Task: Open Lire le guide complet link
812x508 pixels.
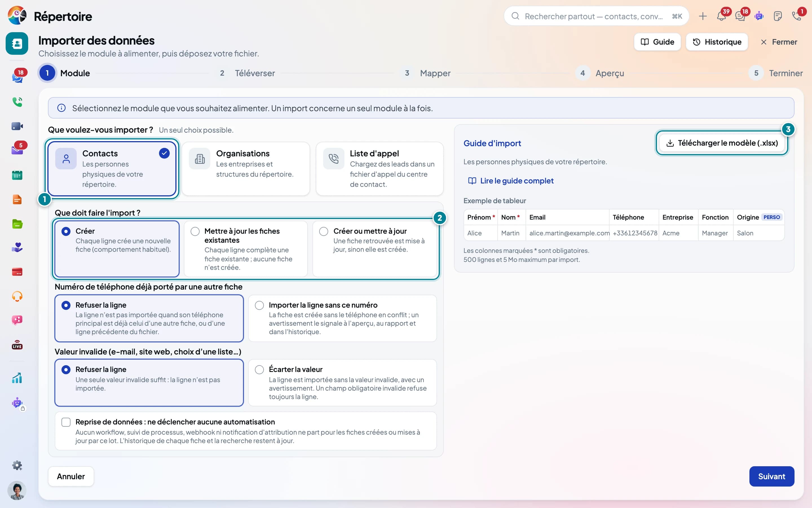Action: tap(511, 181)
